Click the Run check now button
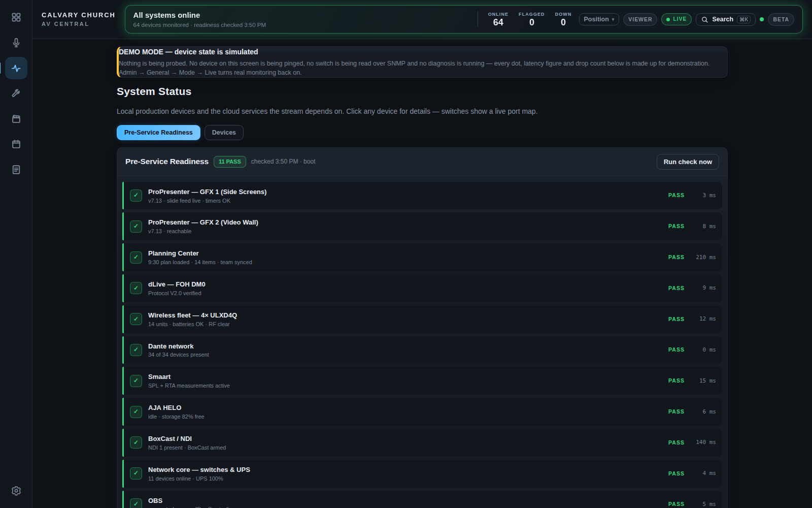This screenshot has height=508, width=812. coord(688,162)
